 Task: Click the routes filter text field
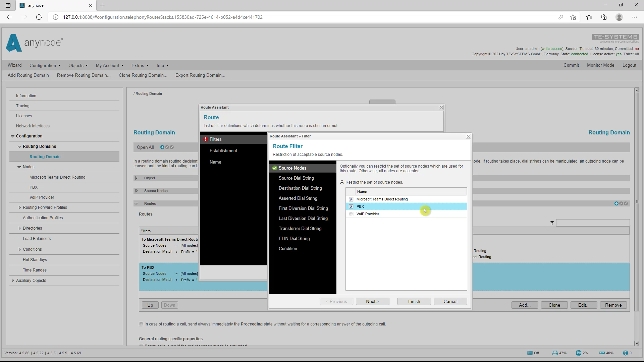593,223
